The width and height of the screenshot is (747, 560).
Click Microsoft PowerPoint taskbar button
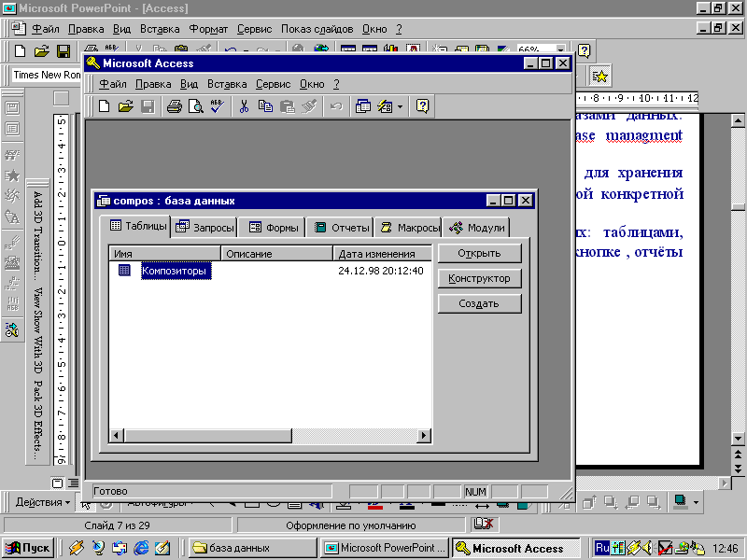click(385, 548)
